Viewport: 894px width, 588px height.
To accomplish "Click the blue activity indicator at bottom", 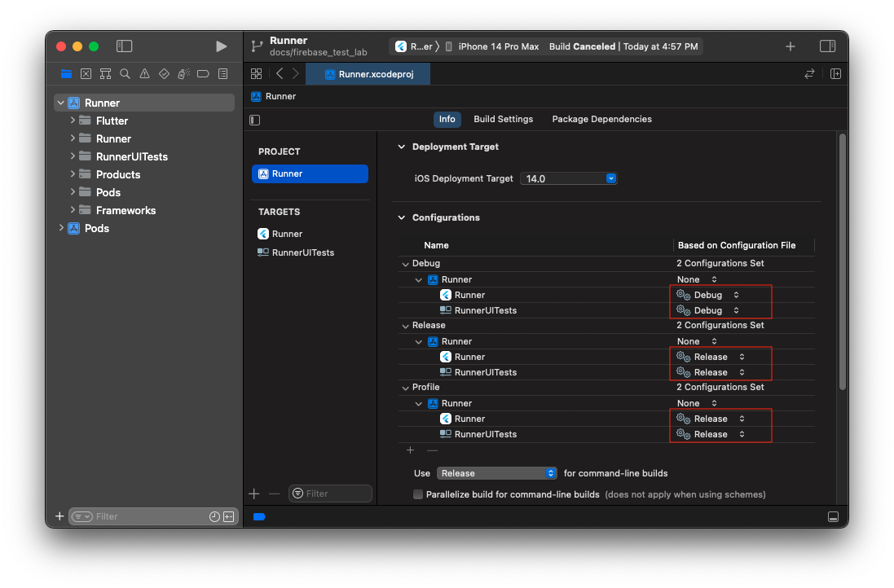I will [x=259, y=517].
